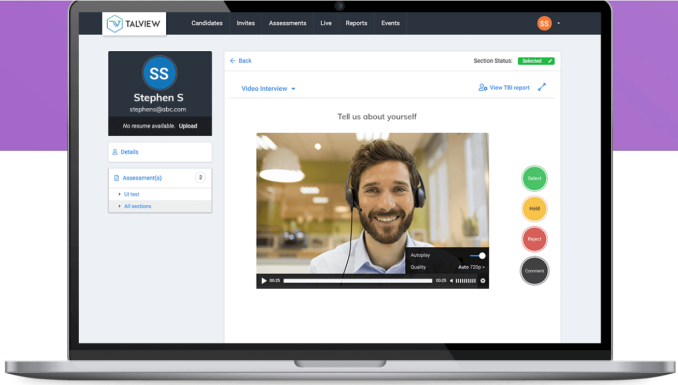The image size is (678, 385).
Task: Toggle the Autoplay switch
Action: point(478,256)
